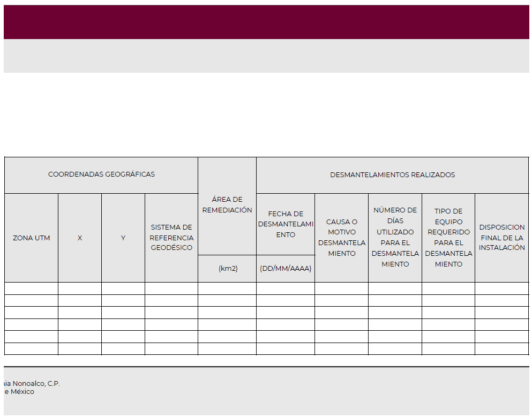Viewport: 532px width, 418px height.
Task: Select the ÁREA DE REMEDIACIÓN header
Action: point(227,205)
